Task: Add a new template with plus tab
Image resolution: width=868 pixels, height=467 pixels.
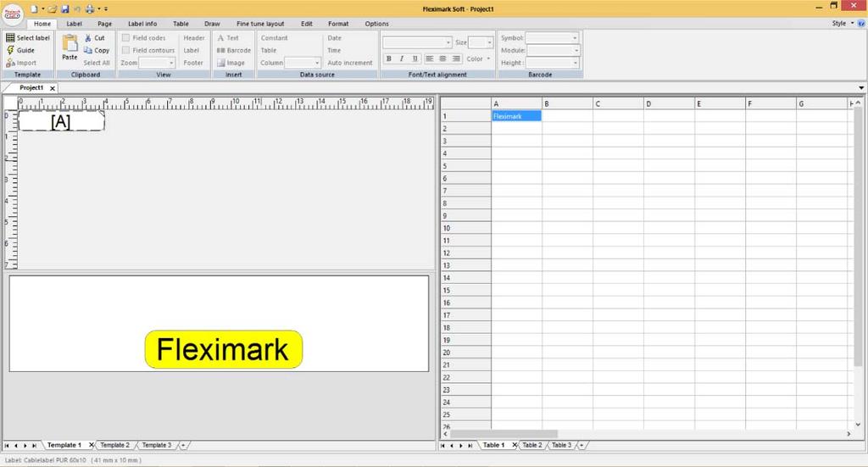Action: 183,445
